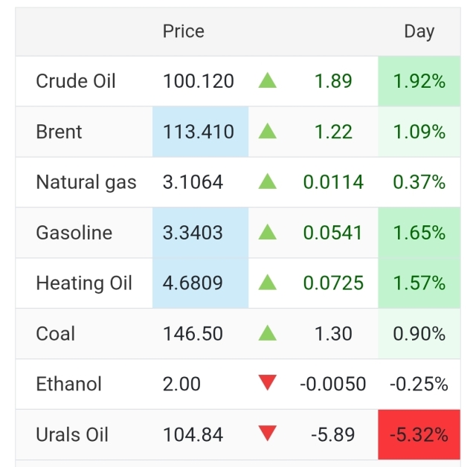
Task: Click the green up arrow for Crude Oil
Action: click(x=268, y=81)
